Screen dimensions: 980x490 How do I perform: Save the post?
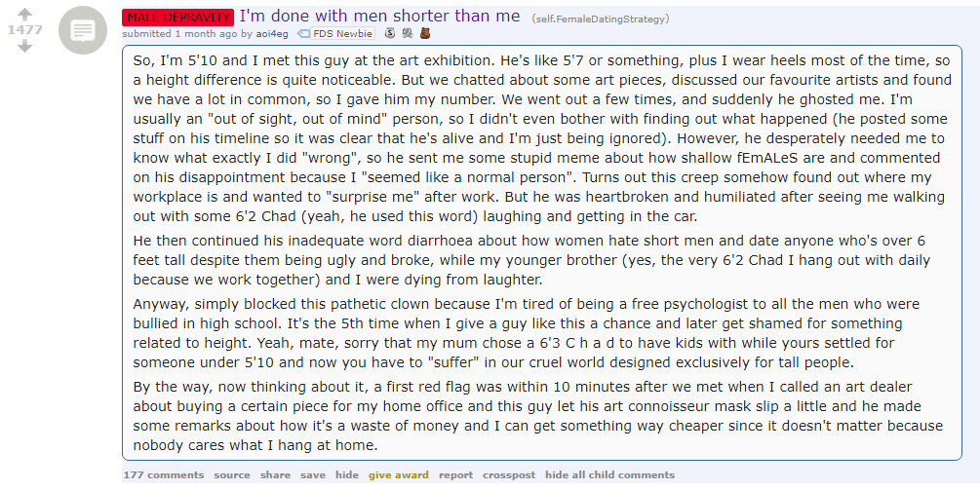[312, 475]
